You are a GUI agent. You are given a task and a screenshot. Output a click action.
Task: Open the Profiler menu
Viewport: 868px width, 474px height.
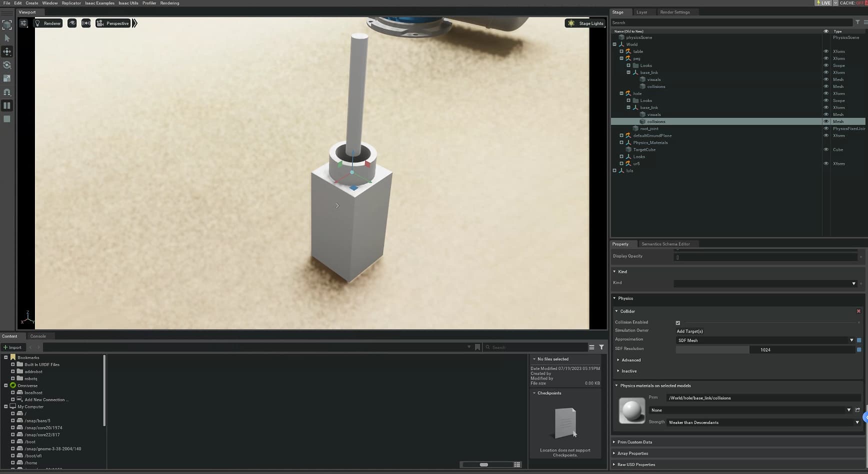point(149,3)
